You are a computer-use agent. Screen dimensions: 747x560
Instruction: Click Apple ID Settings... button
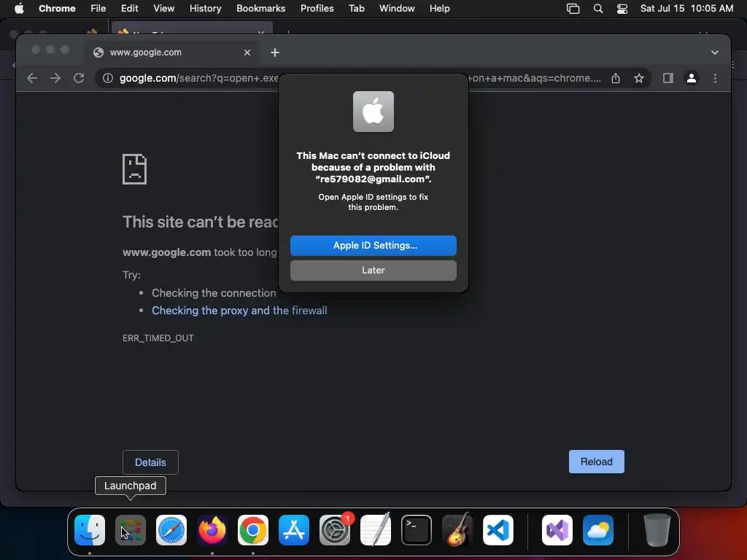(x=373, y=245)
